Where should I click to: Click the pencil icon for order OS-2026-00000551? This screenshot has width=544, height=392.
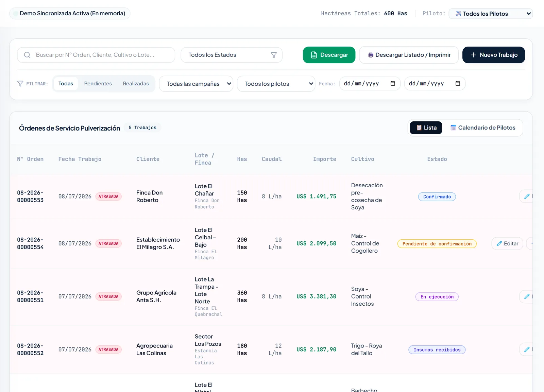(527, 297)
